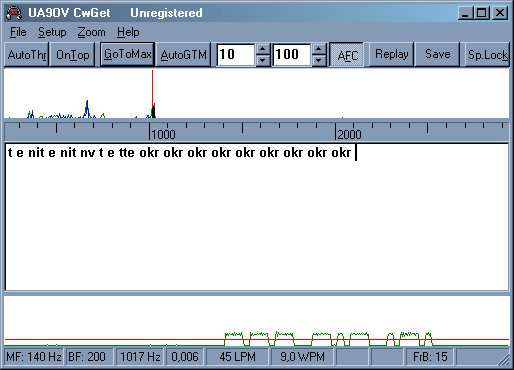Image resolution: width=514 pixels, height=370 pixels.
Task: Increase the value 100 with up arrow
Action: [319, 50]
